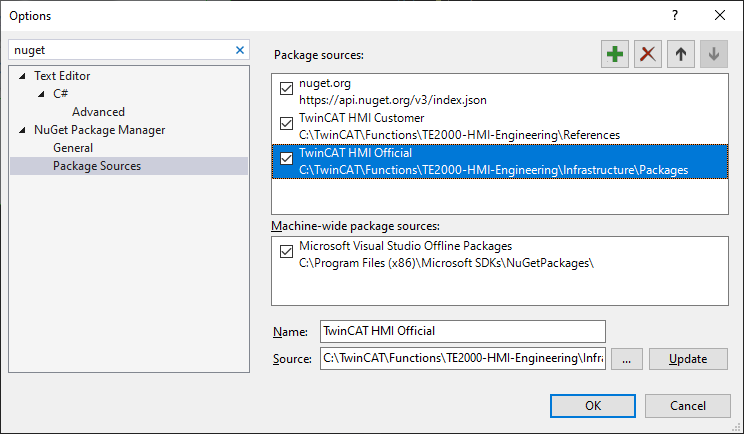
Task: Close the Options dialog window
Action: pyautogui.click(x=720, y=15)
